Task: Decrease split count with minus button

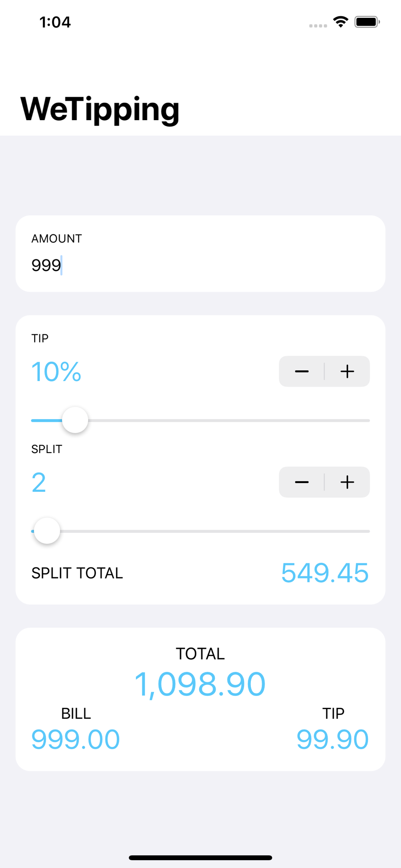Action: pyautogui.click(x=302, y=482)
